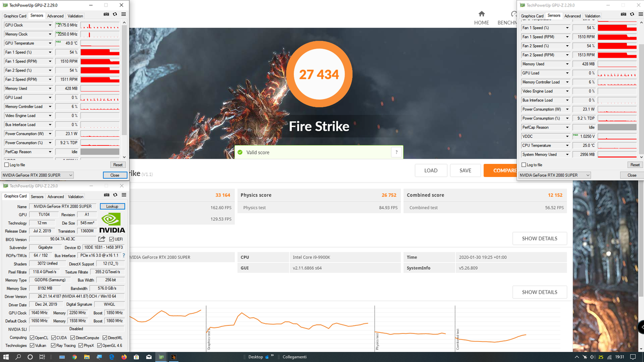Click camera icon in top-right GPU-Z window
This screenshot has width=644, height=362.
pyautogui.click(x=623, y=15)
